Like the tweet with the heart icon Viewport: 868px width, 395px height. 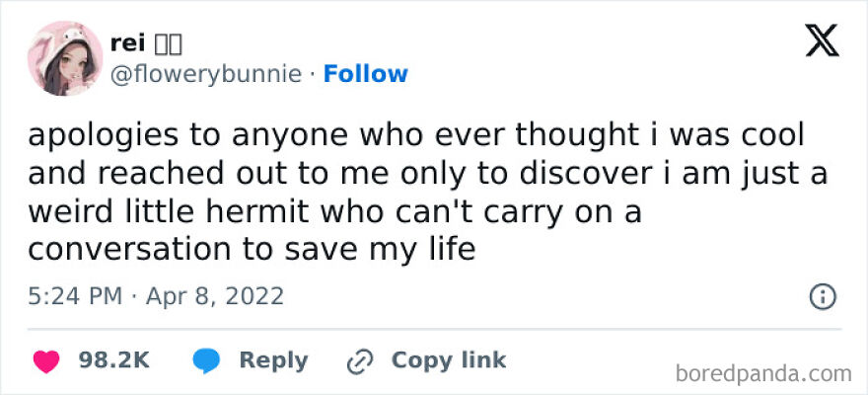click(45, 361)
